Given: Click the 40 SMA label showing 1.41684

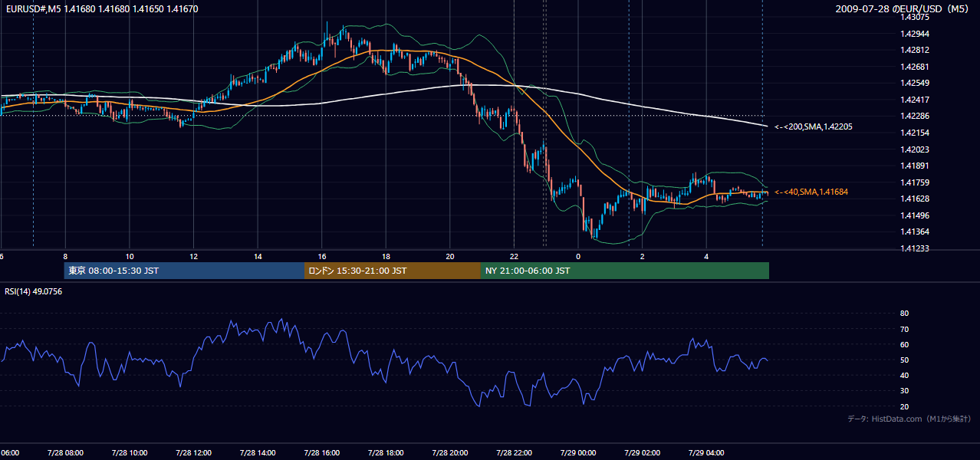Looking at the screenshot, I should [x=811, y=192].
